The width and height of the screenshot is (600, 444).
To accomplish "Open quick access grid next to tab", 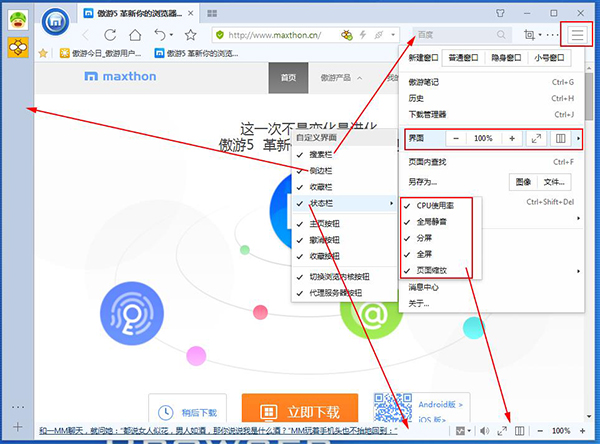I will point(212,14).
